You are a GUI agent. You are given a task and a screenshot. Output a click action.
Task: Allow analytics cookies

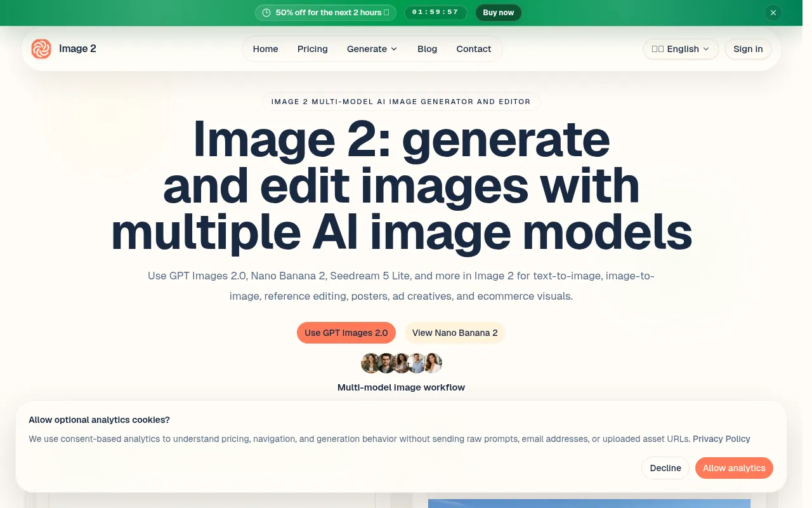coord(734,468)
